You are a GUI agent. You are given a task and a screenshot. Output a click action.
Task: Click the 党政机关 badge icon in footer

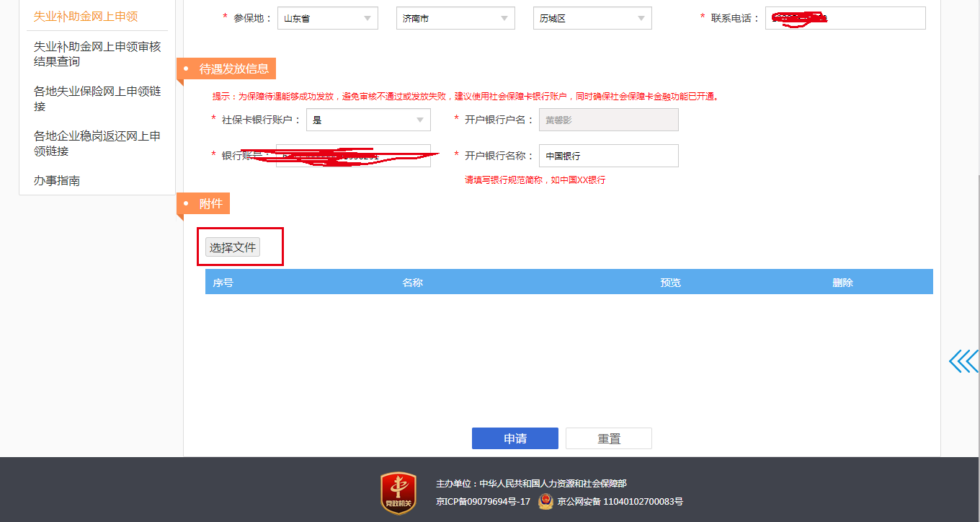(398, 493)
